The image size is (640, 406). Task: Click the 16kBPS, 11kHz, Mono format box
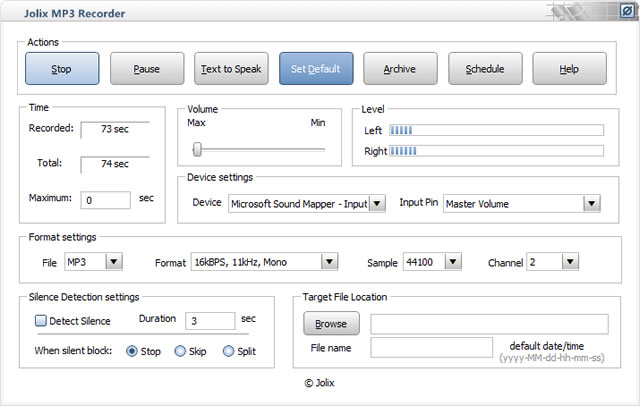pyautogui.click(x=264, y=262)
